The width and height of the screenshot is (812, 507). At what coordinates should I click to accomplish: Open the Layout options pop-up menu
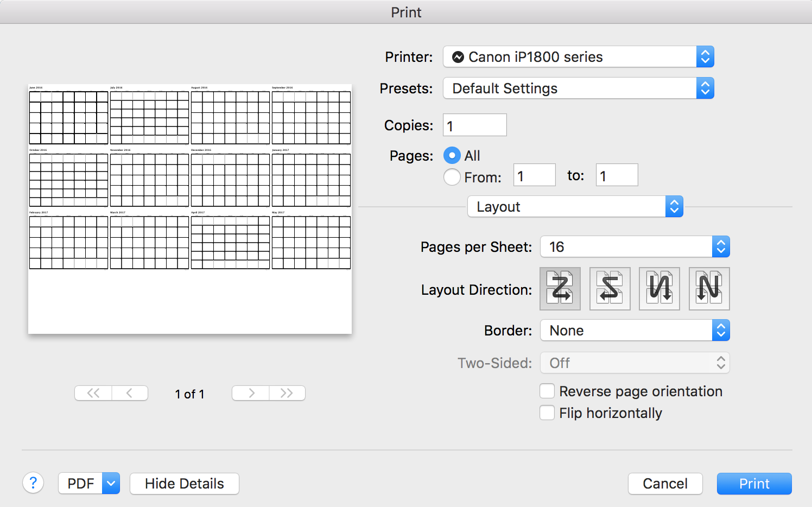click(575, 207)
